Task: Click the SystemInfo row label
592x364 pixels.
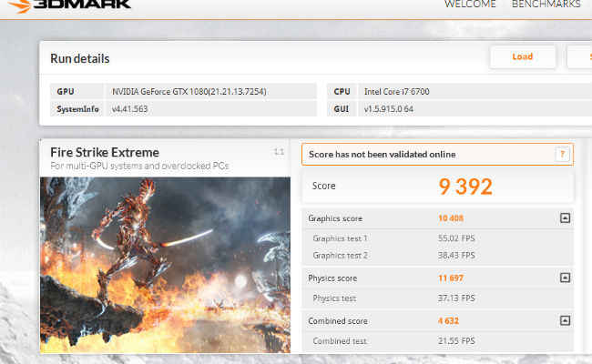Action: pyautogui.click(x=77, y=109)
